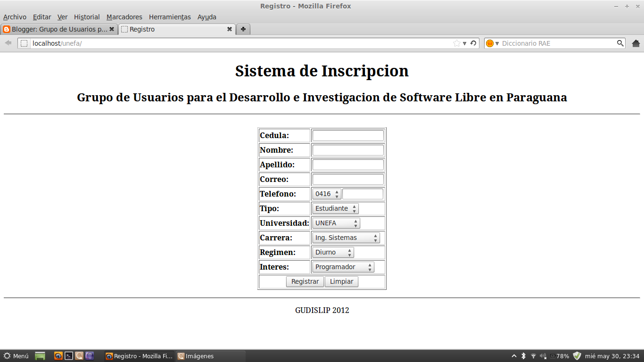Click the Registrar button

(305, 281)
